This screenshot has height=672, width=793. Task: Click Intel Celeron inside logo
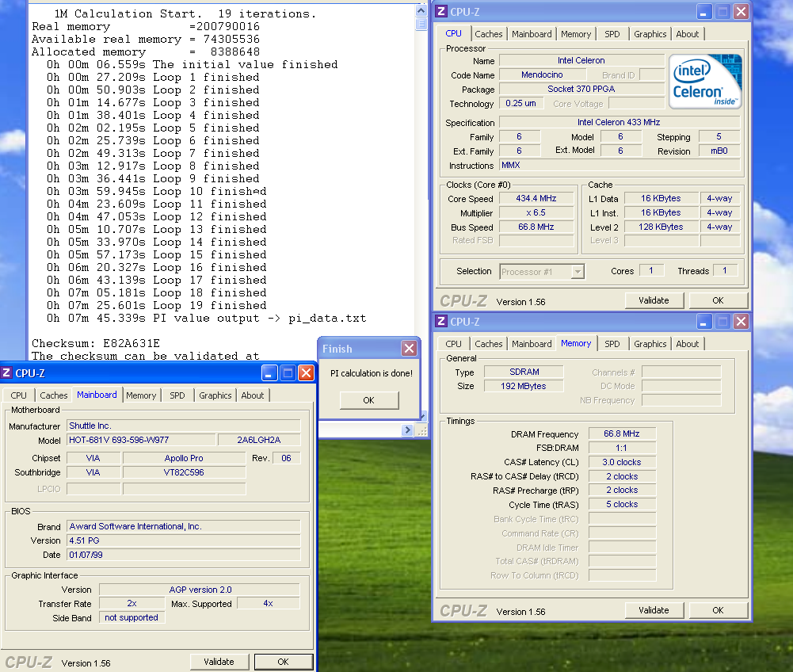click(705, 82)
